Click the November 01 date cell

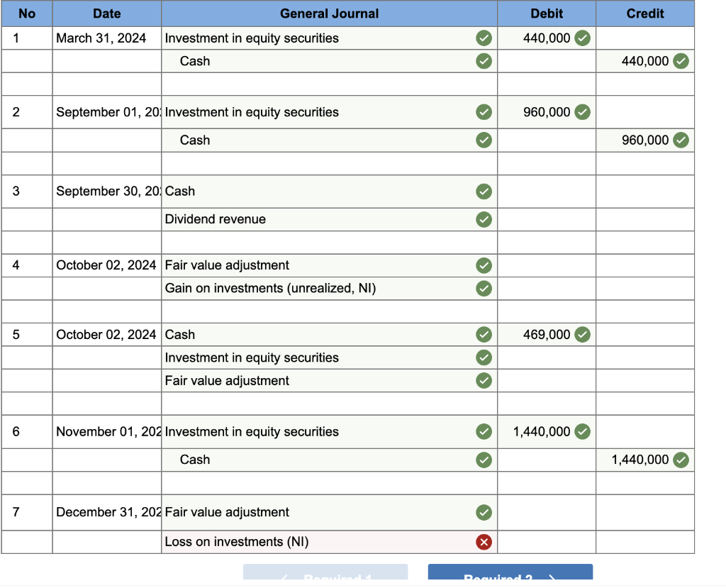point(107,432)
